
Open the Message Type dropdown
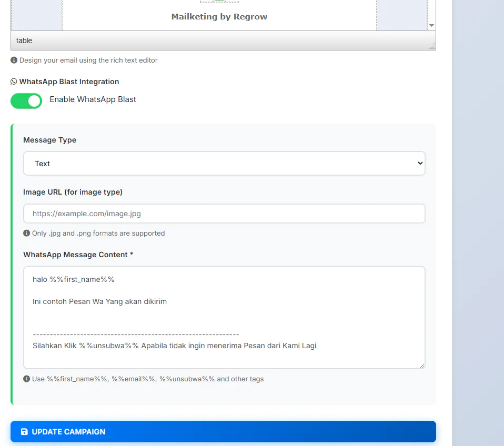(x=224, y=164)
